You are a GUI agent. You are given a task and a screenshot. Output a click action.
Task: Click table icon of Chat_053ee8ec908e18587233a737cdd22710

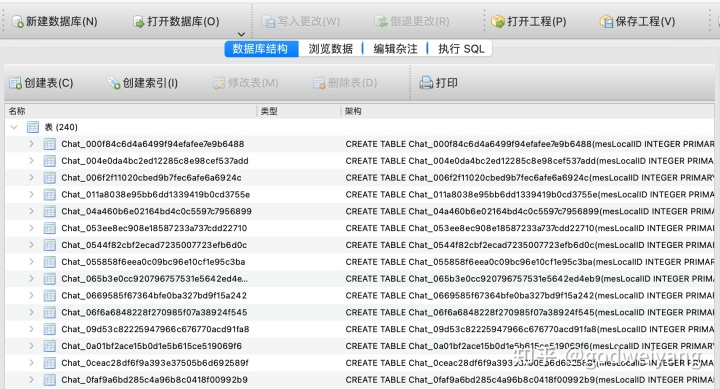point(50,228)
